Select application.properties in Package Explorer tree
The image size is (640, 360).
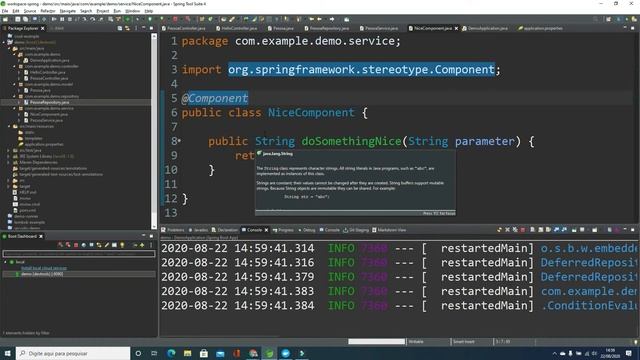[x=44, y=144]
